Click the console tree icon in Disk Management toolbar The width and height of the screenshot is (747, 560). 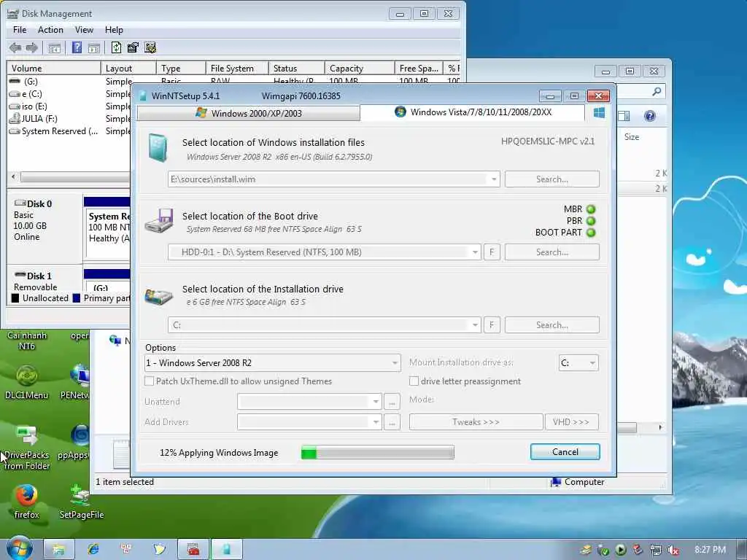tap(54, 47)
